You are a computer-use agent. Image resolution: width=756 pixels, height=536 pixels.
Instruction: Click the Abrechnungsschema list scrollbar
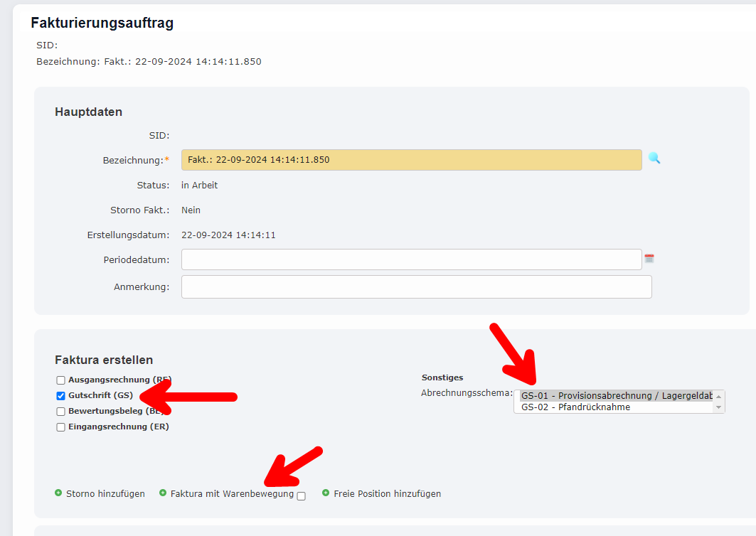[720, 402]
